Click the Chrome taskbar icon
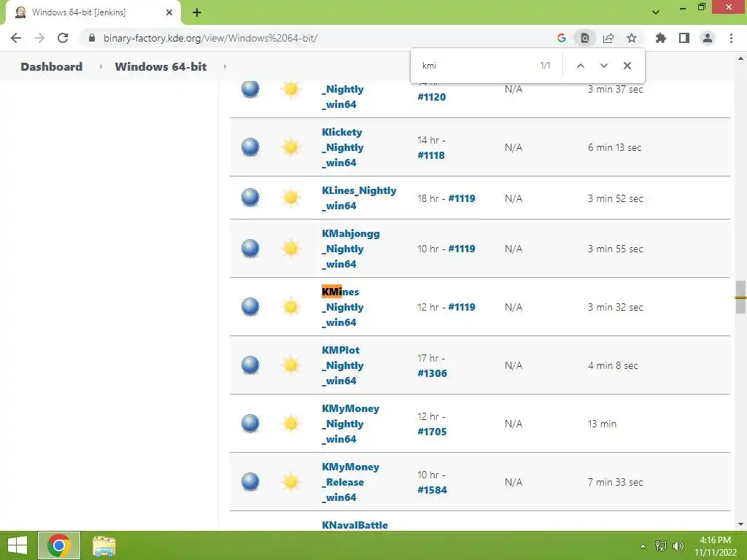Screen dimensions: 747x560 pyautogui.click(x=59, y=545)
